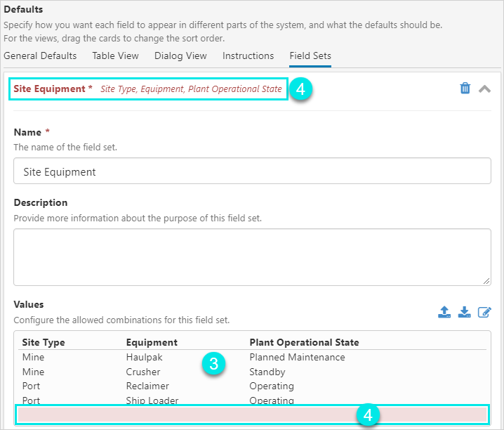Click into the Description text area
This screenshot has width=504, height=430.
click(x=252, y=256)
